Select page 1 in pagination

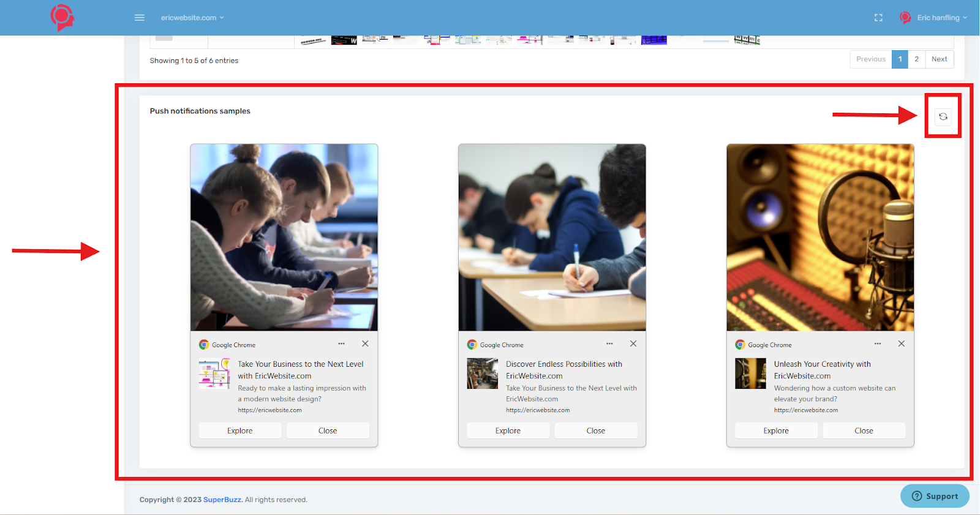[900, 59]
